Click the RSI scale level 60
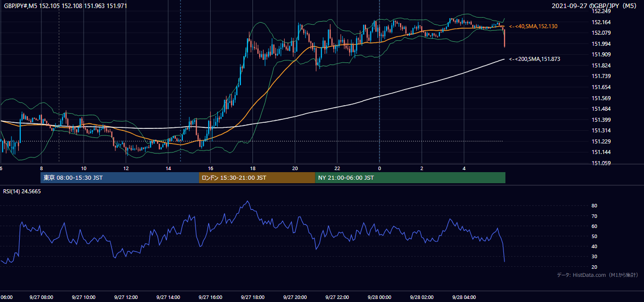The image size is (644, 302). pos(594,226)
